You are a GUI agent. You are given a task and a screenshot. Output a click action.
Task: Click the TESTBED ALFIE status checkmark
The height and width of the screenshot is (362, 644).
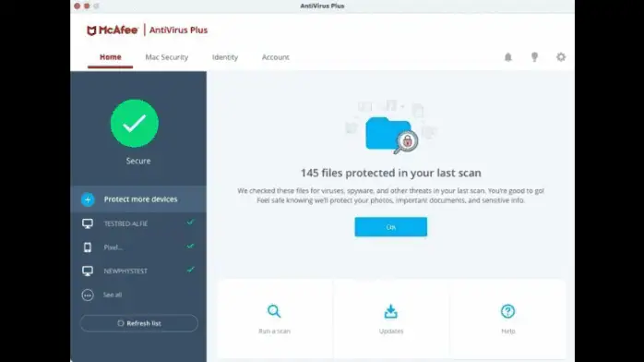(190, 223)
